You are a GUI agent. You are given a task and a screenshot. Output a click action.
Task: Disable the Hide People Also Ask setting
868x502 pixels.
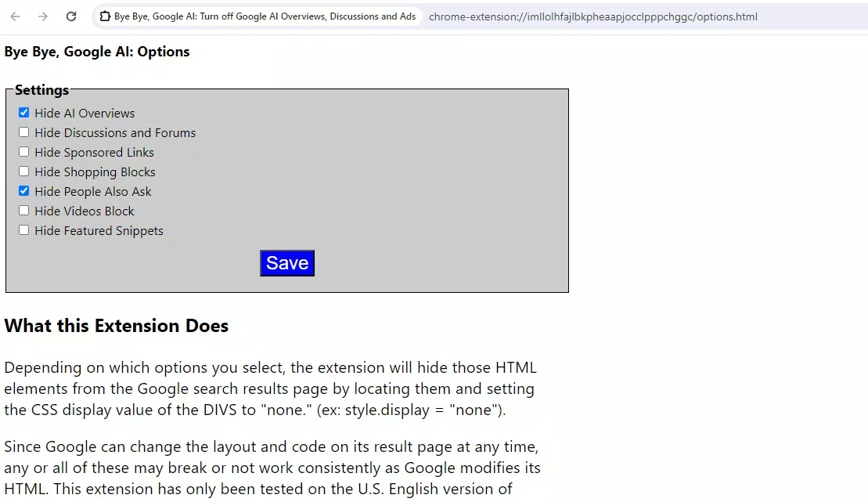click(23, 190)
